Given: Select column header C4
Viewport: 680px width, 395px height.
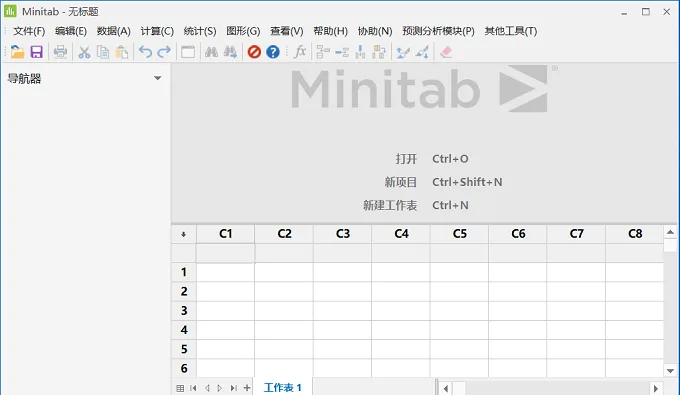Looking at the screenshot, I should point(401,234).
